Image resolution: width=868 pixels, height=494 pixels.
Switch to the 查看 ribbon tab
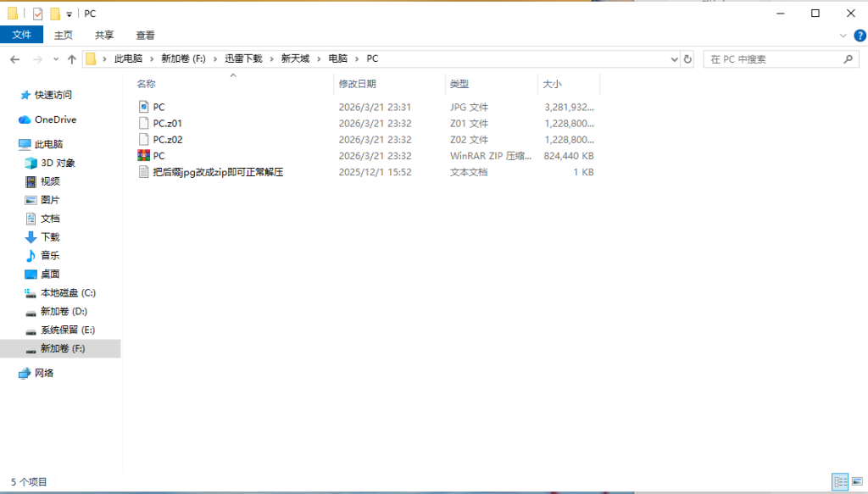[145, 35]
